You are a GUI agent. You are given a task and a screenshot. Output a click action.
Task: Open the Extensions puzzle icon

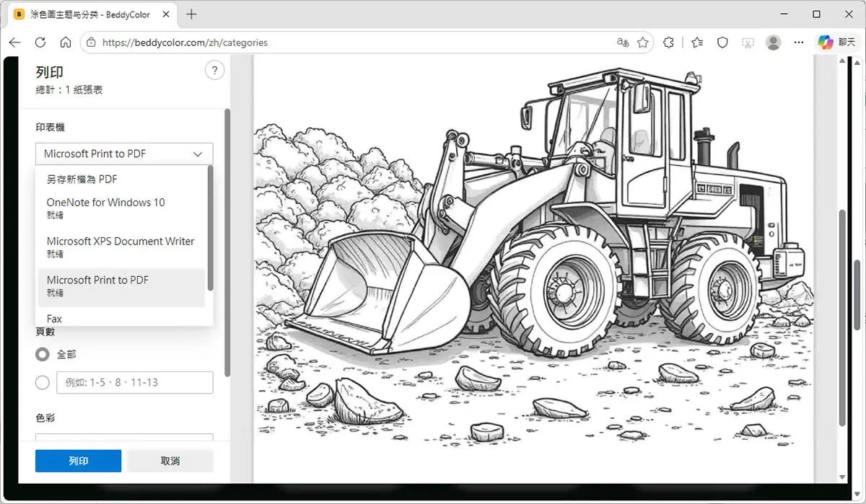669,43
